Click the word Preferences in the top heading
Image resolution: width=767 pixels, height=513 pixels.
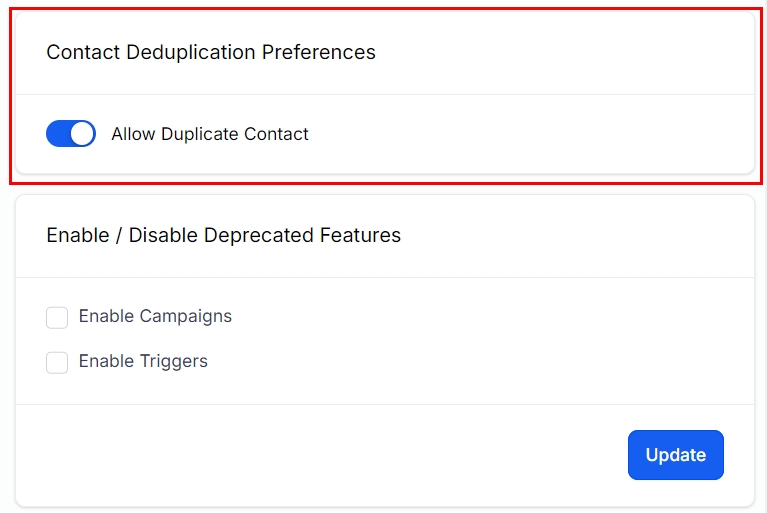319,52
